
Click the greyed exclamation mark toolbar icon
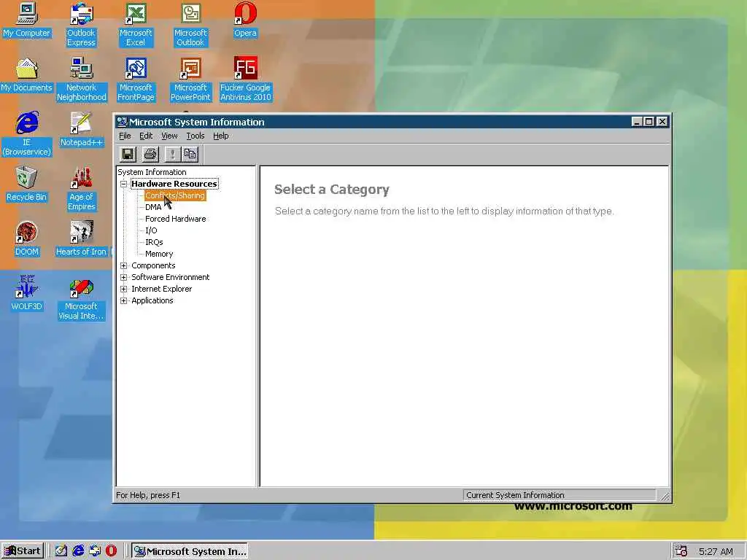coord(172,154)
